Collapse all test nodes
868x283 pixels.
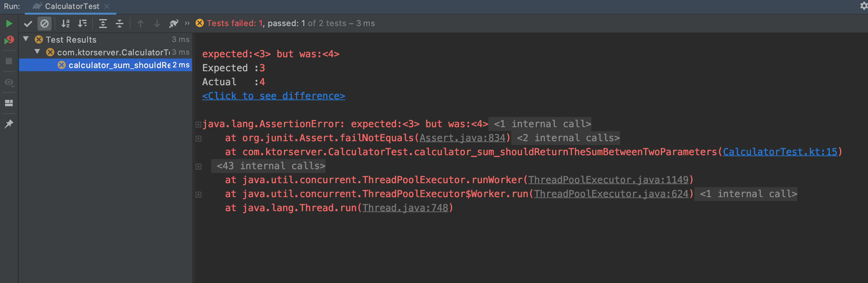coord(120,24)
